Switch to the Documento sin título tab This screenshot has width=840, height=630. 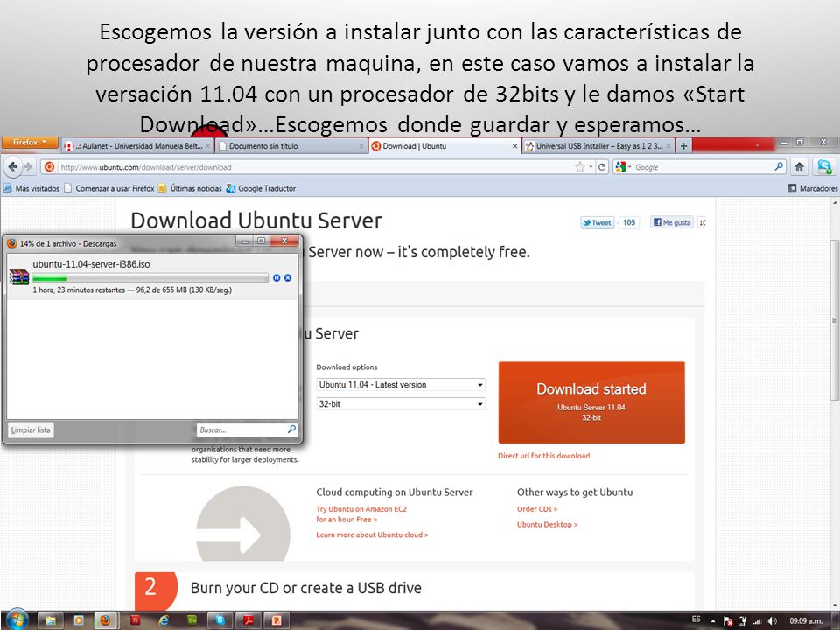(290, 146)
